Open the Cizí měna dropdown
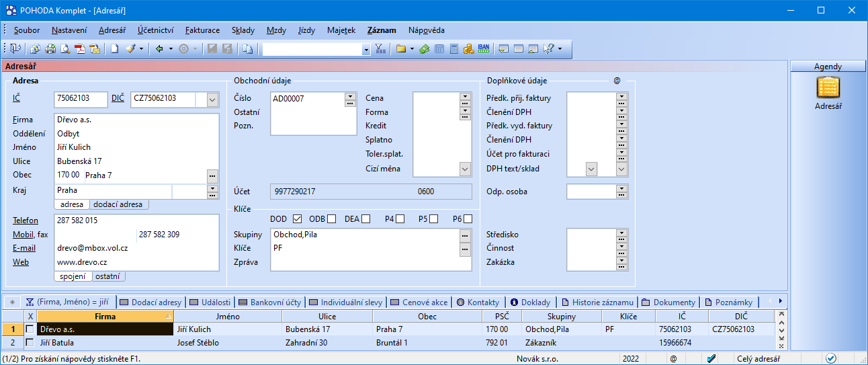Image resolution: width=868 pixels, height=365 pixels. [x=465, y=169]
